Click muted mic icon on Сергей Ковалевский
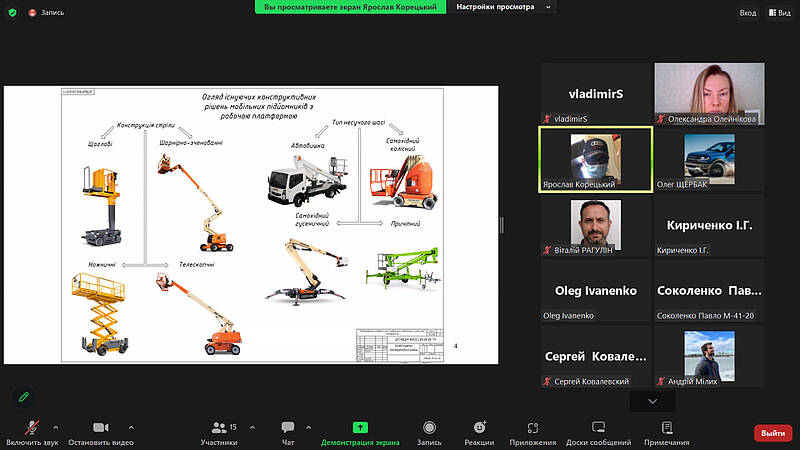This screenshot has width=800, height=450. coord(547,381)
